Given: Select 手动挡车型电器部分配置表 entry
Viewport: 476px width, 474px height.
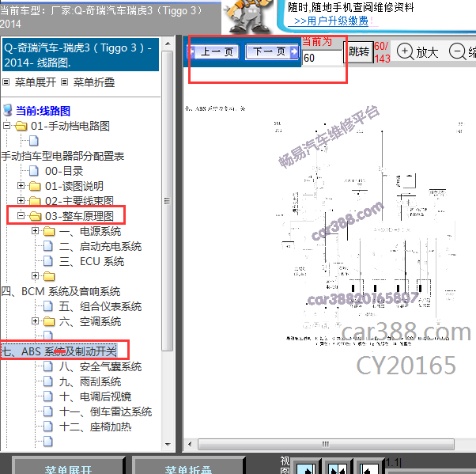Looking at the screenshot, I should pyautogui.click(x=62, y=156).
